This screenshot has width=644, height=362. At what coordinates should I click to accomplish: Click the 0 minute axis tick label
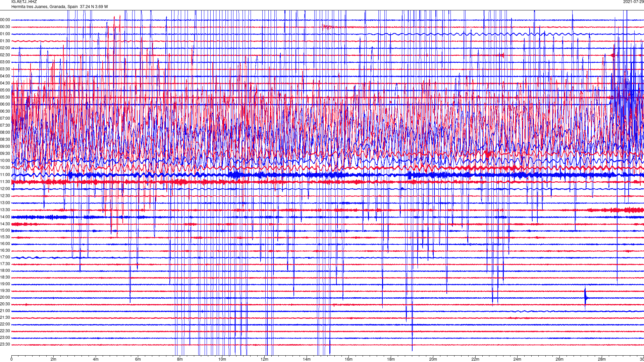pyautogui.click(x=11, y=359)
